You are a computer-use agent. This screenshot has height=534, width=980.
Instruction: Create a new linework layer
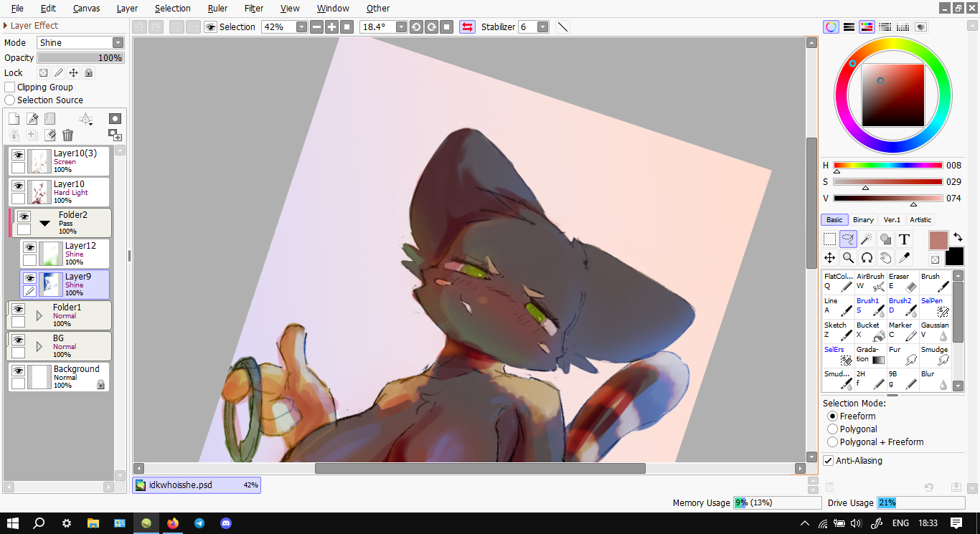tap(32, 119)
